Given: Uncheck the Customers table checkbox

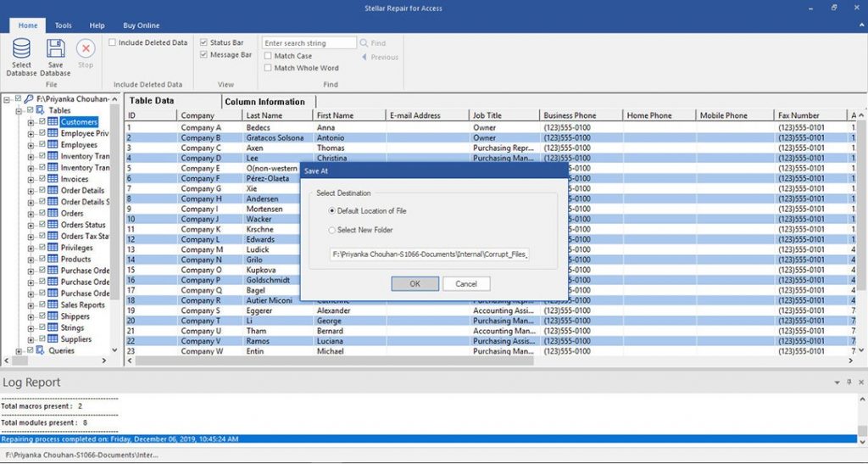Looking at the screenshot, I should pos(42,122).
